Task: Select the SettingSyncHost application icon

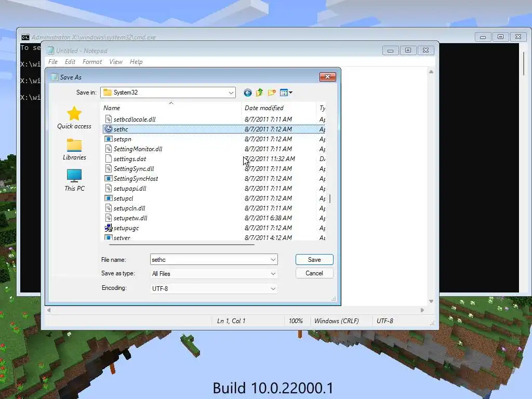Action: 108,178
